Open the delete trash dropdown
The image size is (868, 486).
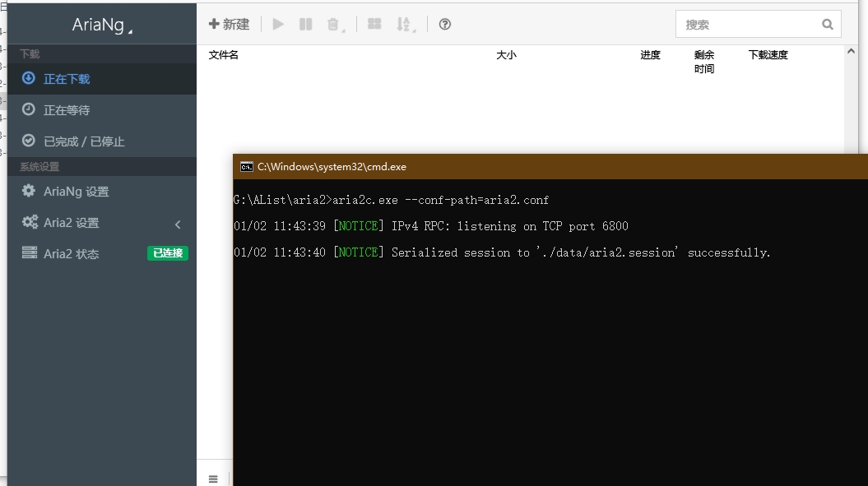coord(336,25)
